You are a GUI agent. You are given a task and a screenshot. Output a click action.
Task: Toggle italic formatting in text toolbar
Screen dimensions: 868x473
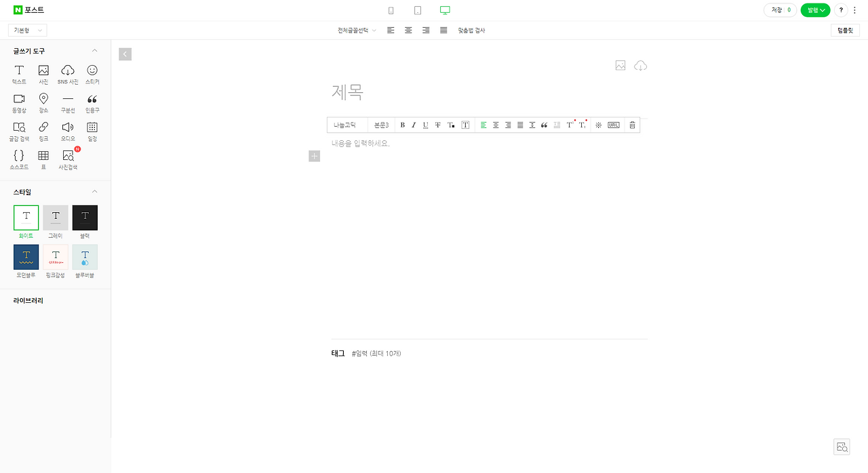tap(414, 125)
